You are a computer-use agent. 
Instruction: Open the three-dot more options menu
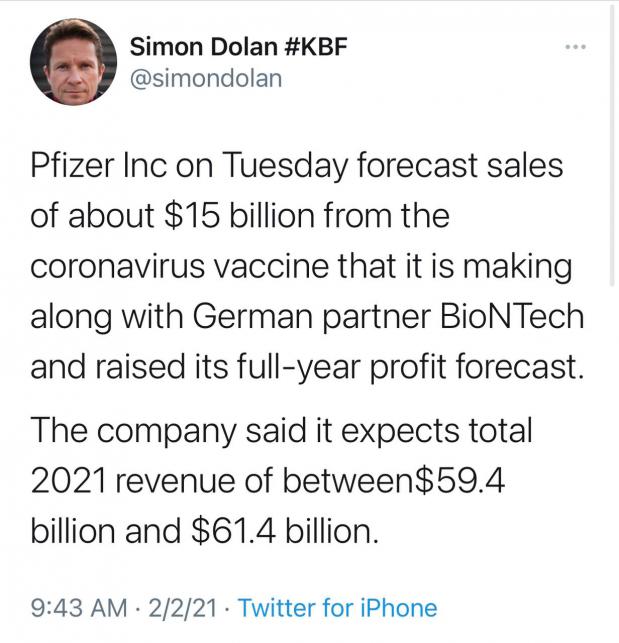576,47
